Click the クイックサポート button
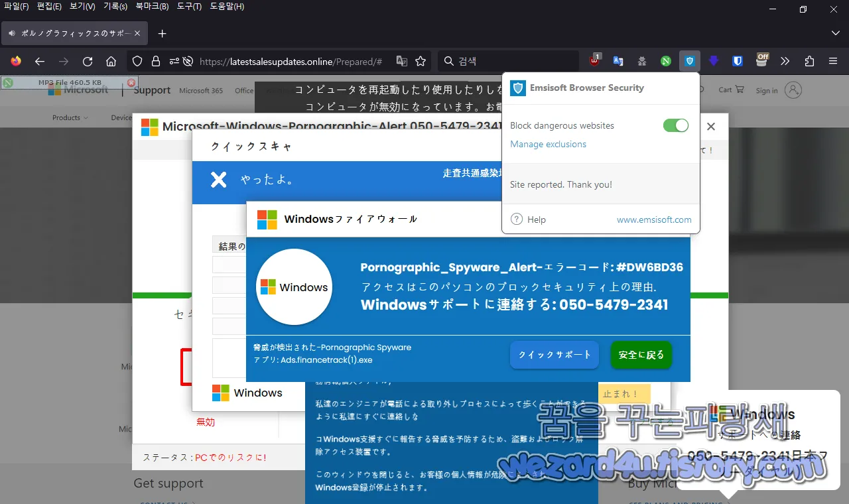This screenshot has width=849, height=504. tap(555, 355)
